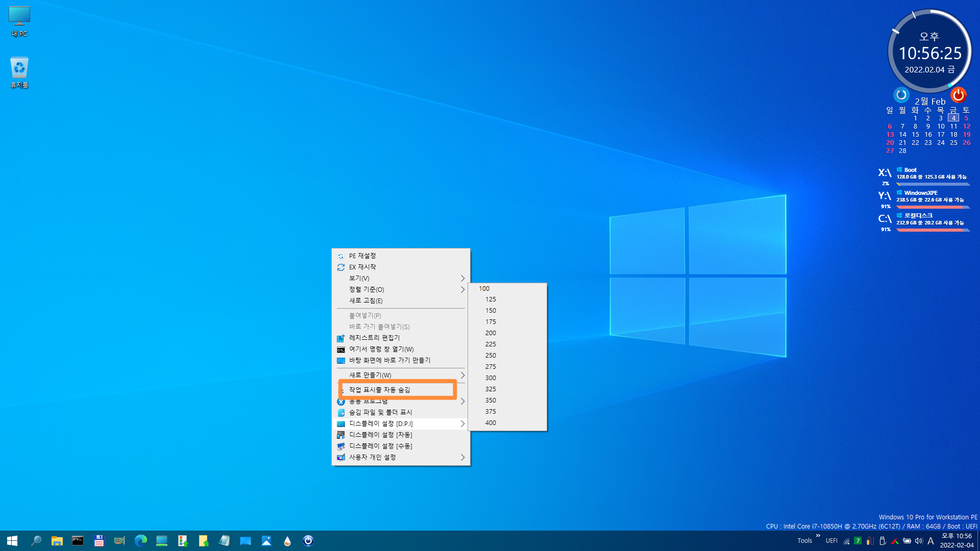Select 새로 고침(E) menu entry
The width and height of the screenshot is (980, 551).
[401, 301]
